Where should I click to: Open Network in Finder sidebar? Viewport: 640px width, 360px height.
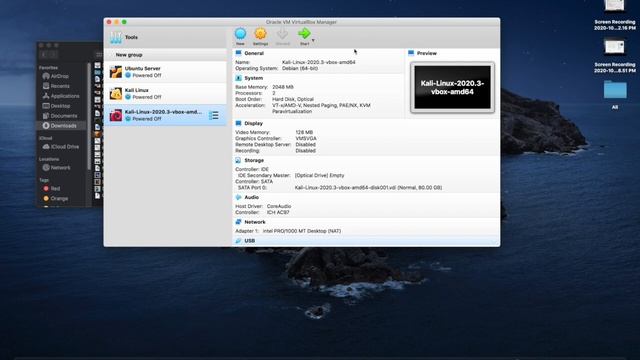click(60, 168)
